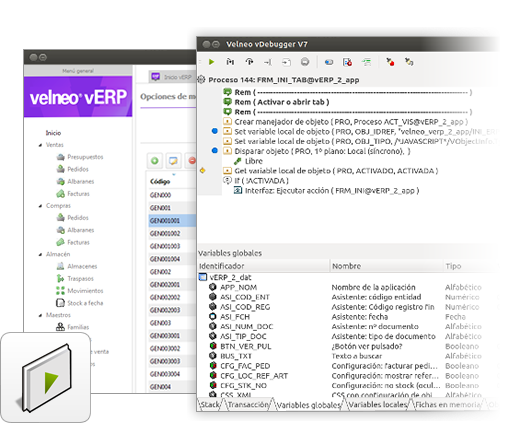Select the row GEN003
The image size is (528, 424).
(172, 323)
